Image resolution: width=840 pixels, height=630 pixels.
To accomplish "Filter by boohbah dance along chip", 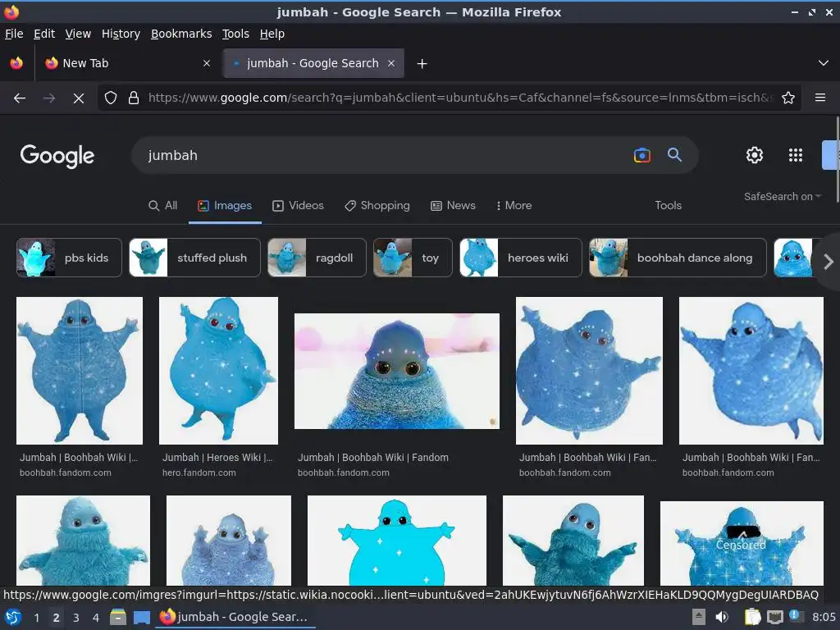I will (678, 258).
